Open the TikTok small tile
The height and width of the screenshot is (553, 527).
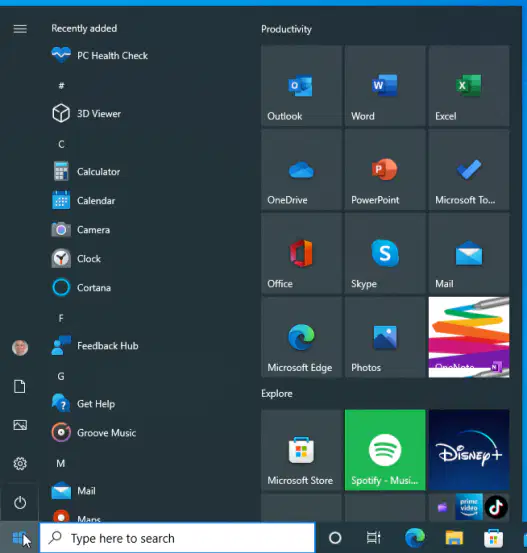click(x=496, y=507)
